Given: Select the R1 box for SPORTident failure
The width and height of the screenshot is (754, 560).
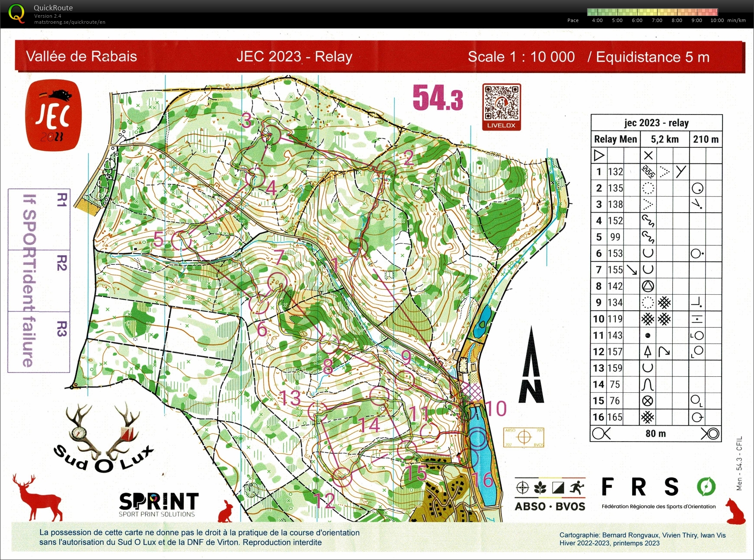Looking at the screenshot, I should tap(39, 220).
